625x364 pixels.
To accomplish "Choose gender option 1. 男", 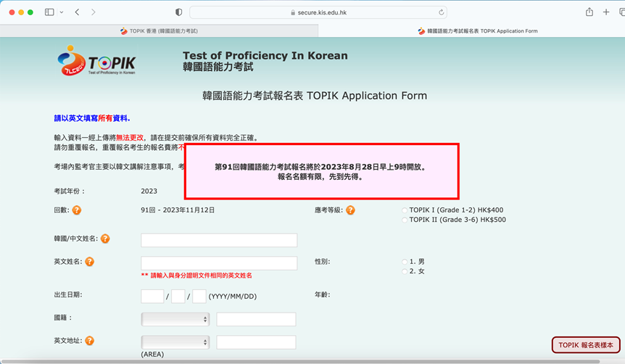I will pyautogui.click(x=405, y=262).
